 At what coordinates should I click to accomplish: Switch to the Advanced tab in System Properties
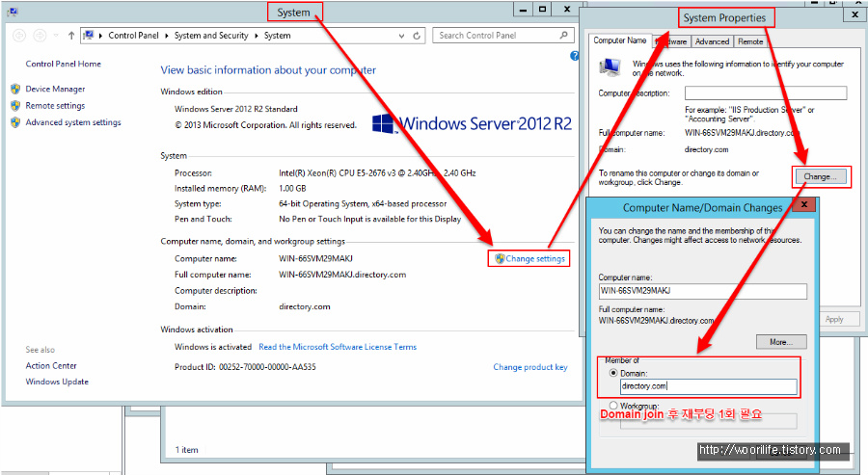(x=712, y=41)
